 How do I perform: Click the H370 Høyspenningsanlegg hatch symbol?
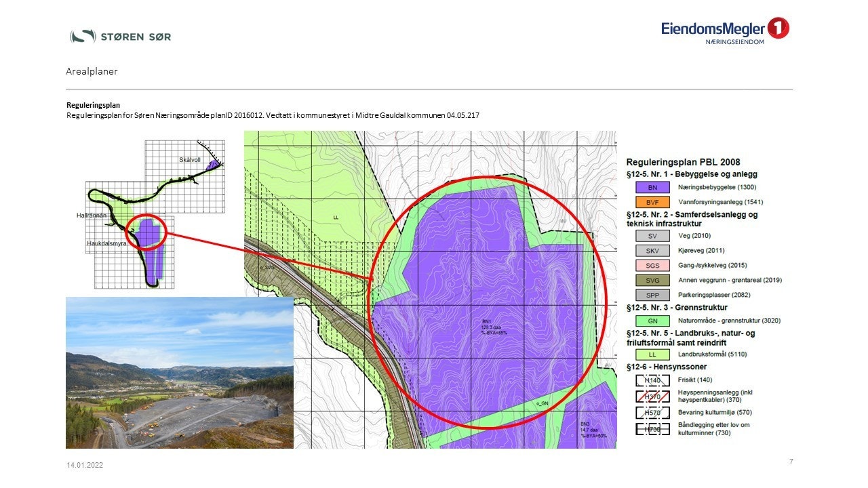coord(653,396)
